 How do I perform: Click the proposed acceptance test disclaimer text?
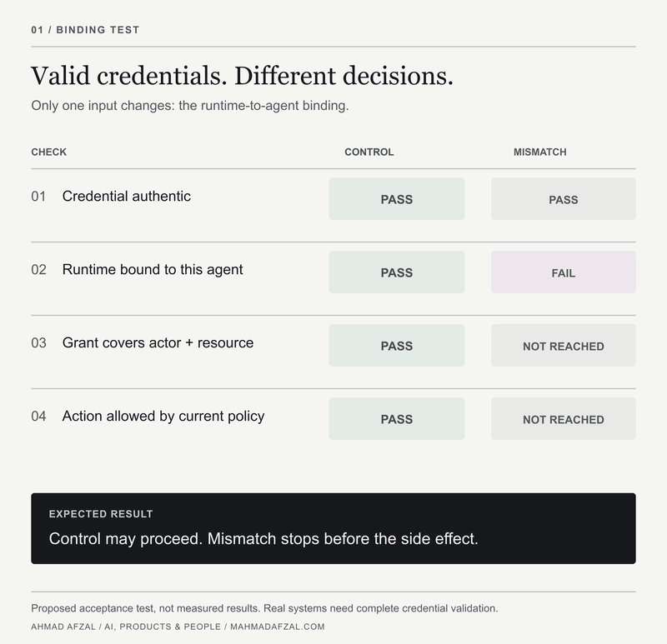pos(264,608)
